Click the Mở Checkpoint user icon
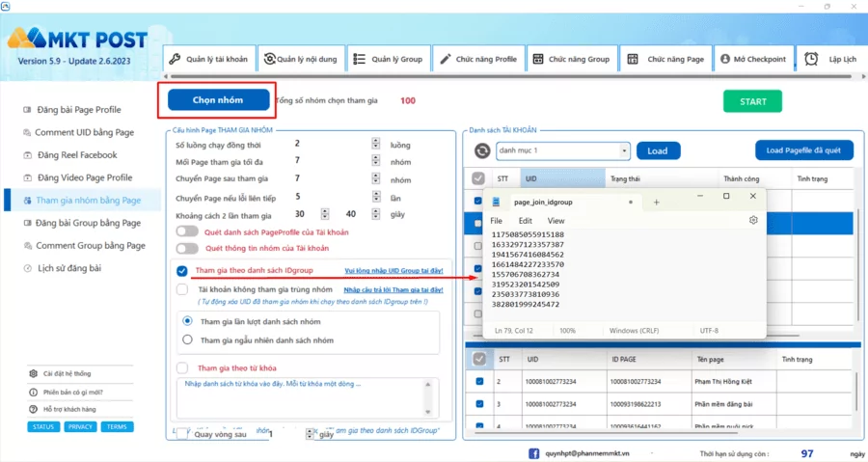Screen dimensions: 868x462 pos(725,59)
